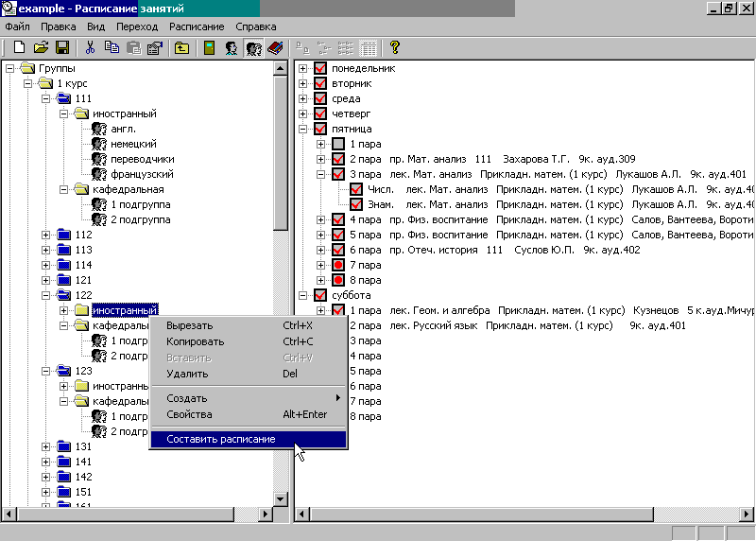Toggle the checkbox for пятница 1 пара
The image size is (756, 541).
[x=338, y=144]
